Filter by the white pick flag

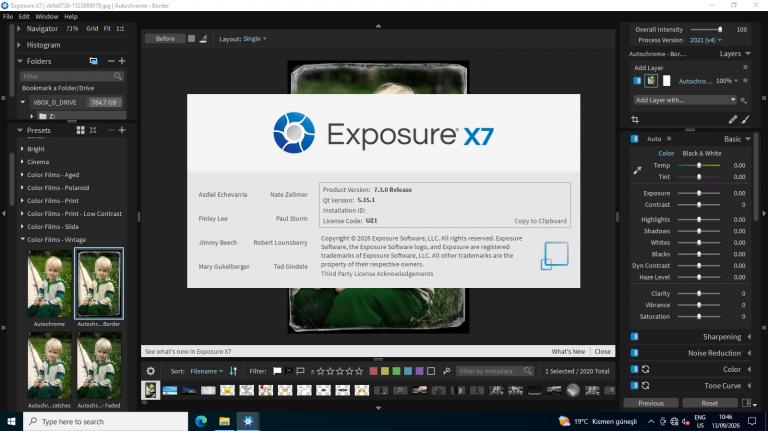(x=277, y=371)
